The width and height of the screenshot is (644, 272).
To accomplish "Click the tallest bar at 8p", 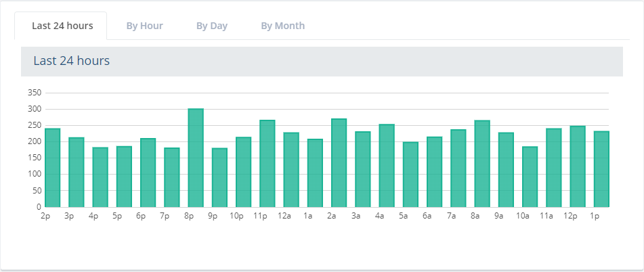I will [x=196, y=158].
